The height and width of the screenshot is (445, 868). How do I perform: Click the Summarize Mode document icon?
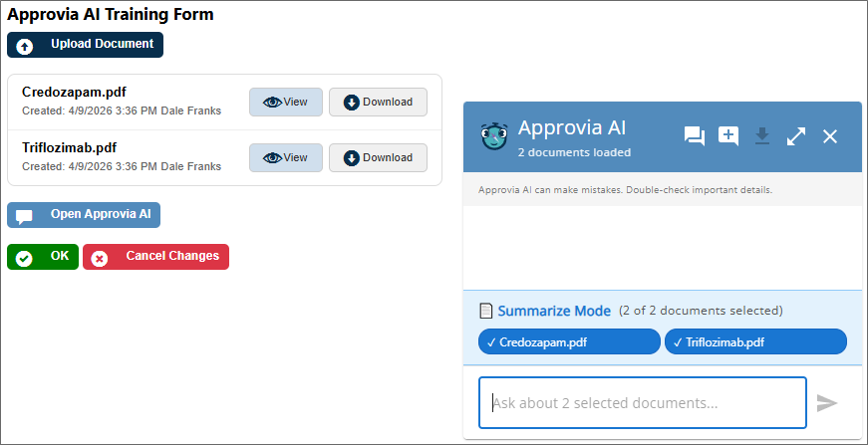486,311
